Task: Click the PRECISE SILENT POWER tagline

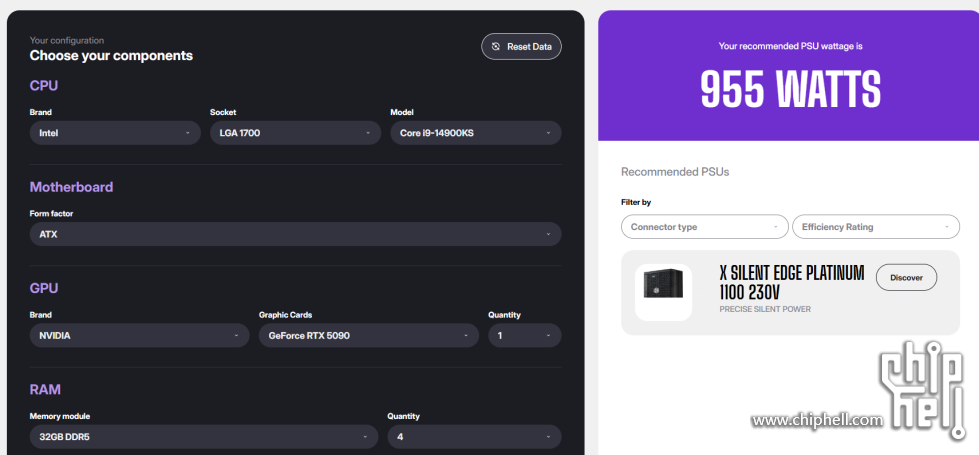Action: [765, 309]
